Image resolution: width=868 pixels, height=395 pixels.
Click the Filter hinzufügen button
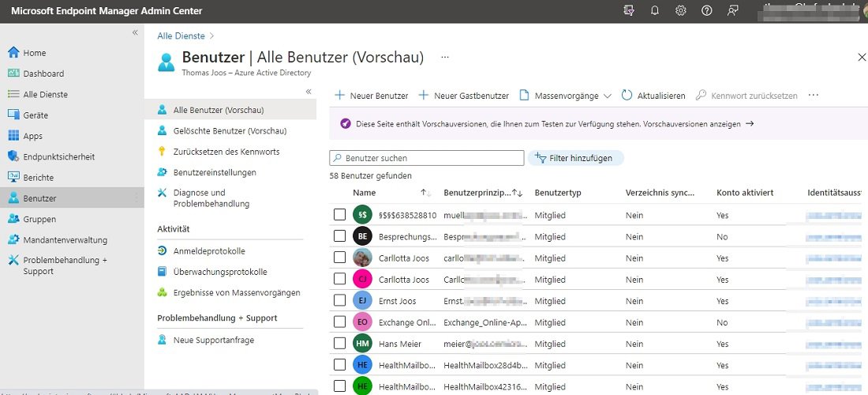(575, 158)
